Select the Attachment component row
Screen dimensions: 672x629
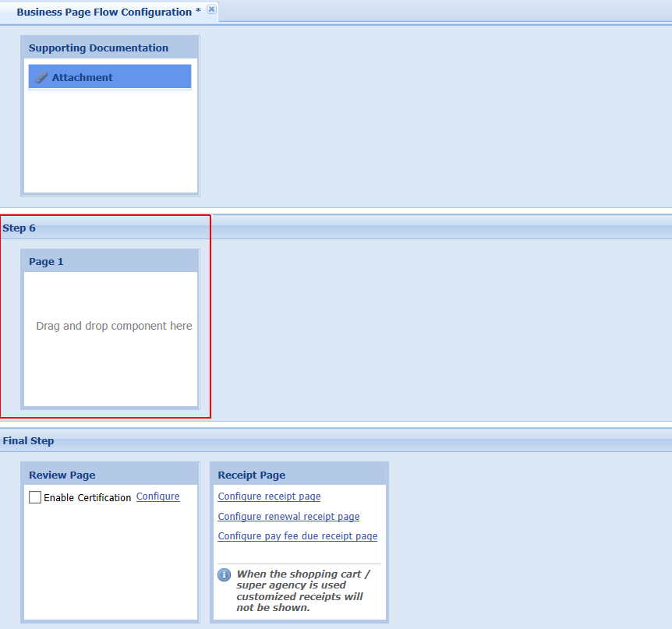pyautogui.click(x=110, y=77)
